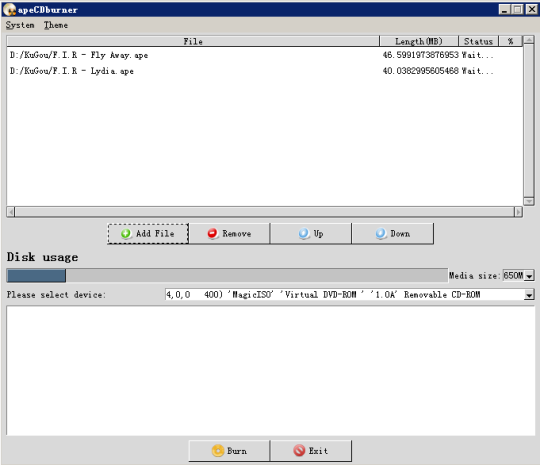The image size is (540, 465).
Task: Click the 46.599 length value
Action: [x=420, y=55]
